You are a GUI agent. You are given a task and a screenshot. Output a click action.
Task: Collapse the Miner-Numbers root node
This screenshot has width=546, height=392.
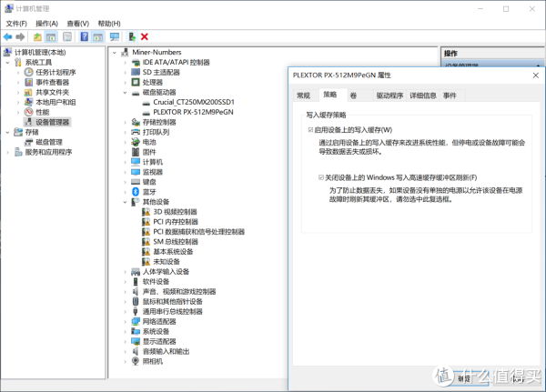point(115,53)
